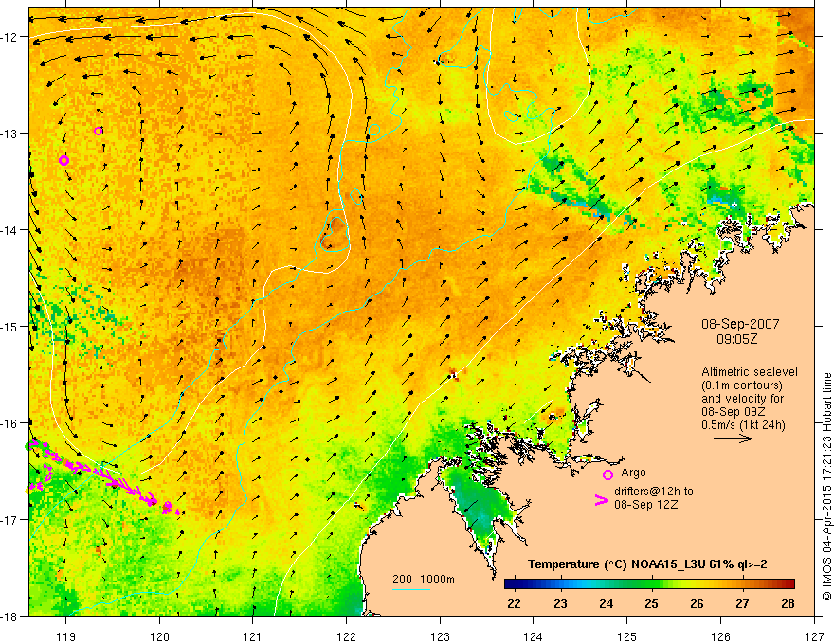Click the latitude axis label -17

[x=10, y=519]
